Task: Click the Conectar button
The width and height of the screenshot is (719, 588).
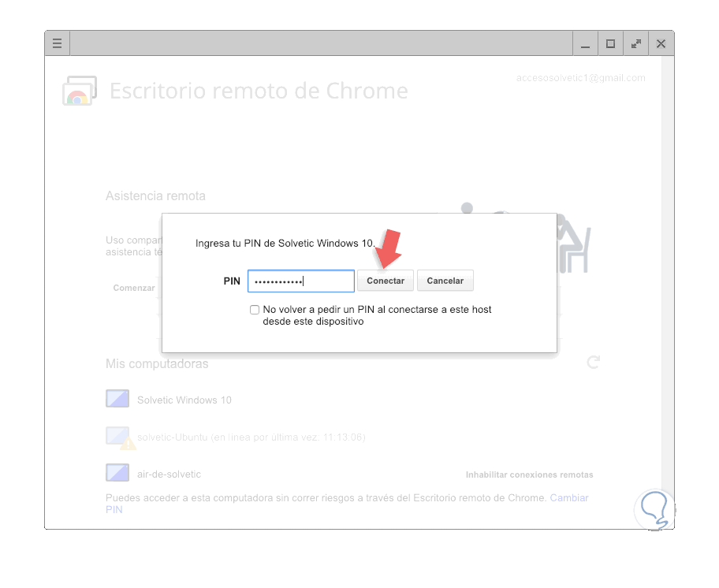Action: 386,281
